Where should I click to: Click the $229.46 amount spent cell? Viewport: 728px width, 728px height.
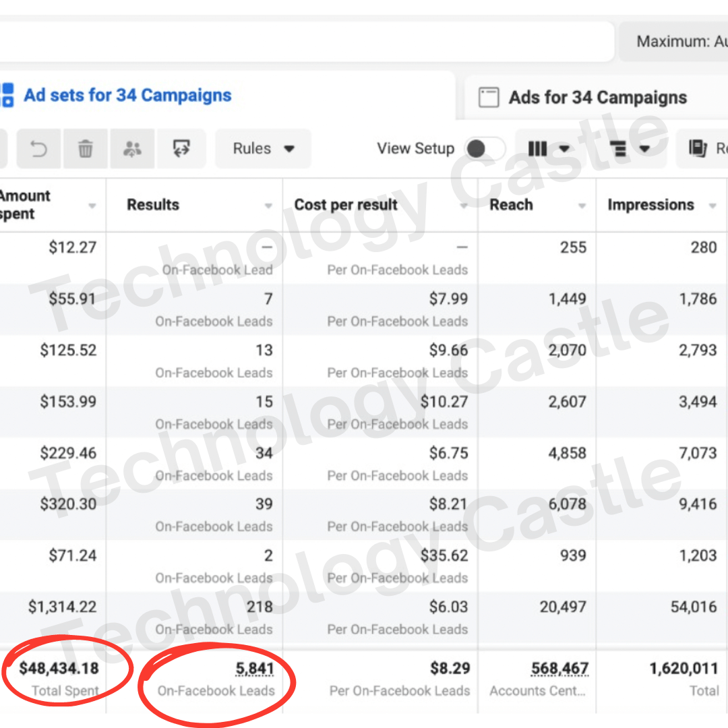tap(68, 453)
